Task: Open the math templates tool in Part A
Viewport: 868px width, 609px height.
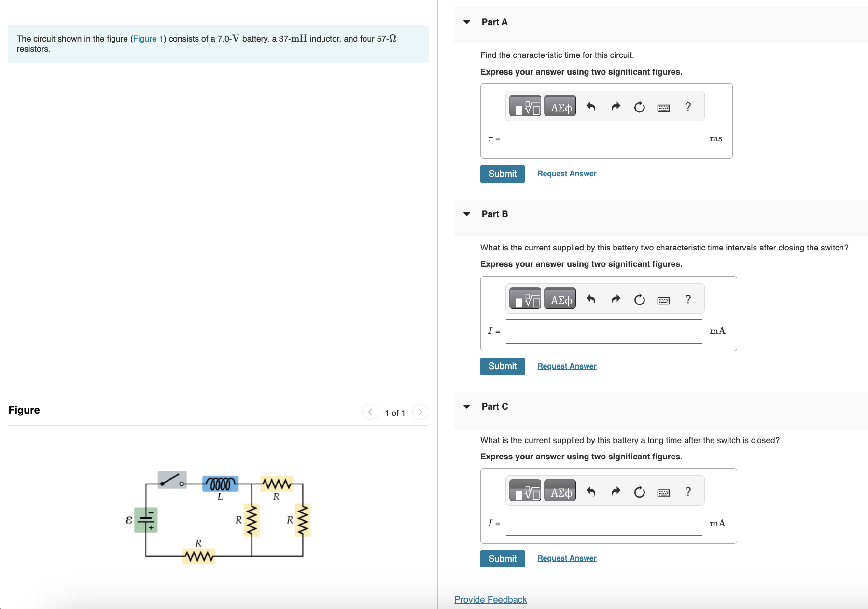Action: [525, 106]
